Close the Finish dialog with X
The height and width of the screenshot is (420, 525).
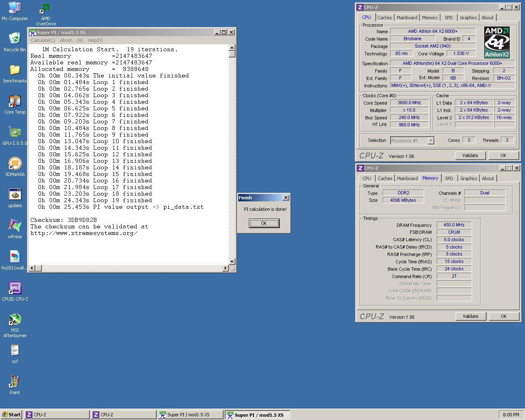coord(286,198)
